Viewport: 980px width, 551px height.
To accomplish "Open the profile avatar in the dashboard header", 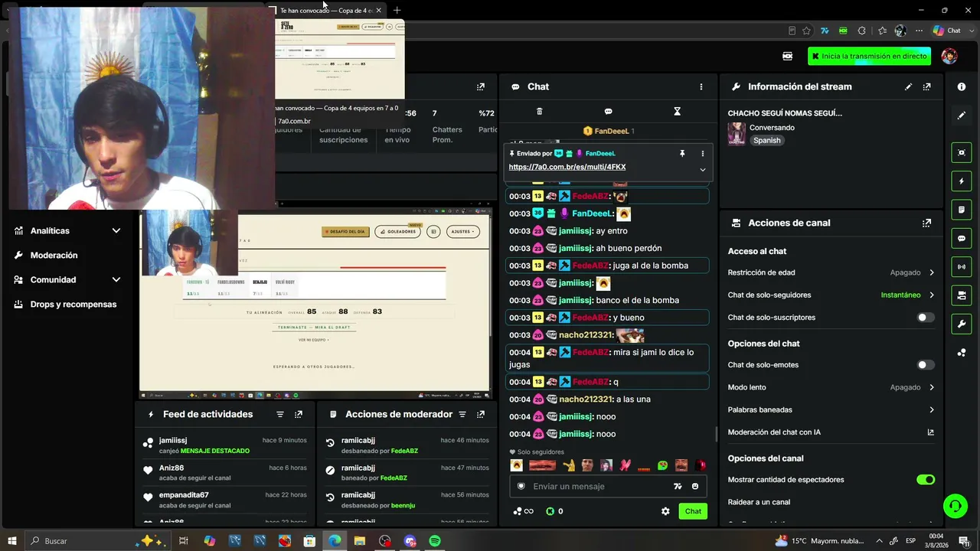I will click(x=949, y=56).
